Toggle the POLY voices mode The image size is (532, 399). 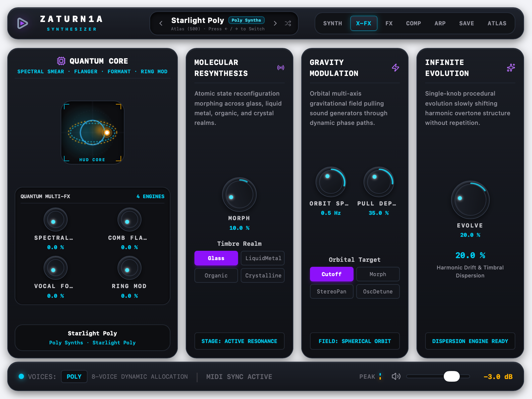tap(74, 377)
